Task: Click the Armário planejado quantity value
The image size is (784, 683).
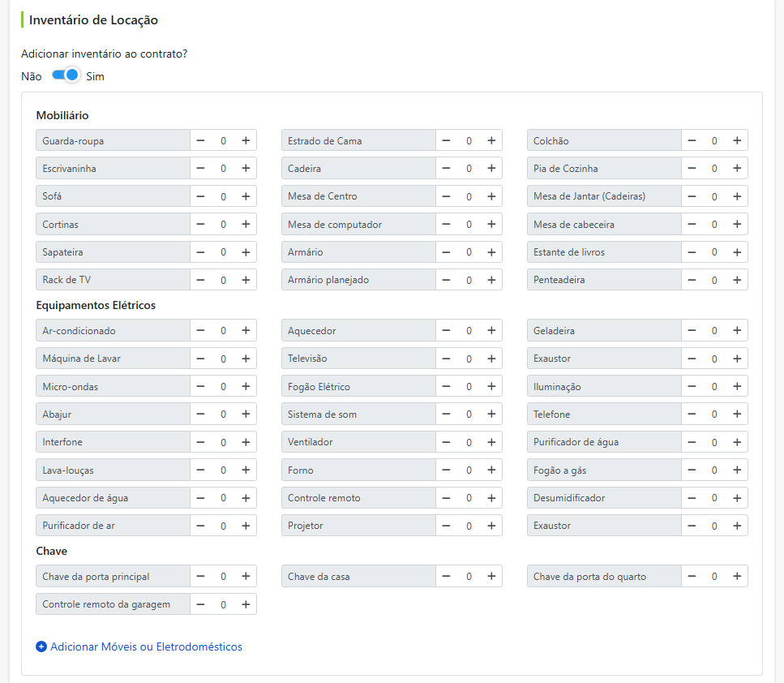Action: pyautogui.click(x=469, y=280)
